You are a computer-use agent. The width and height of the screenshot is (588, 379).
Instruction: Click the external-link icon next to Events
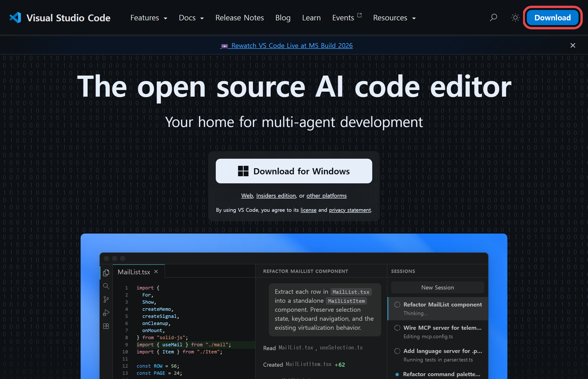click(x=359, y=15)
